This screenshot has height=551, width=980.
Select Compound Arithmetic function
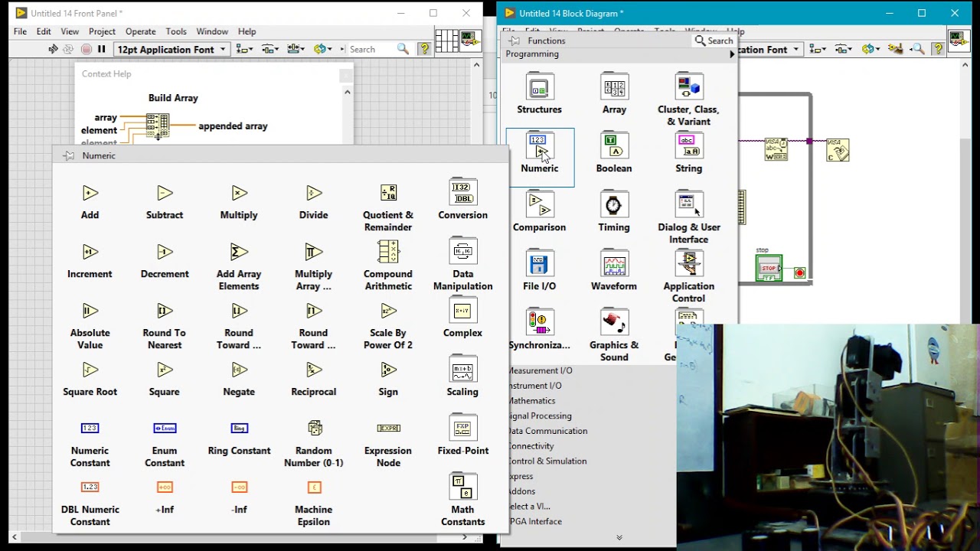pyautogui.click(x=388, y=252)
